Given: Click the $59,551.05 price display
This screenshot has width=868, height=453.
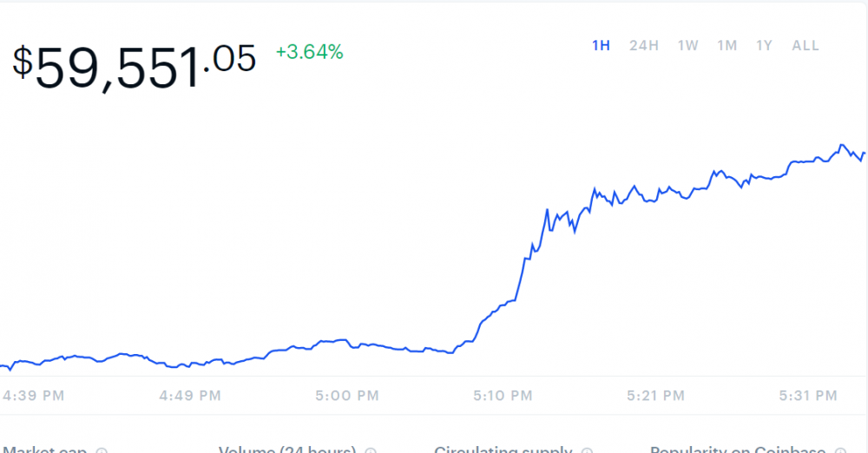Looking at the screenshot, I should tap(134, 68).
